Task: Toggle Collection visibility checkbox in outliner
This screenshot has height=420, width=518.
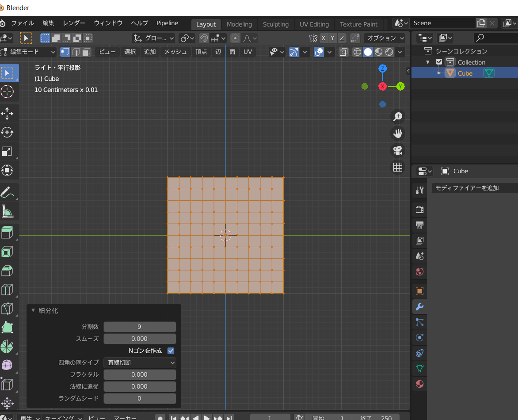Action: point(439,62)
